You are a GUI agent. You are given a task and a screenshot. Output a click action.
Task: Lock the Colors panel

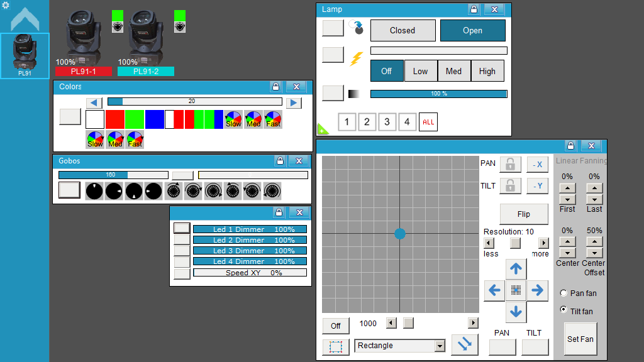[275, 87]
